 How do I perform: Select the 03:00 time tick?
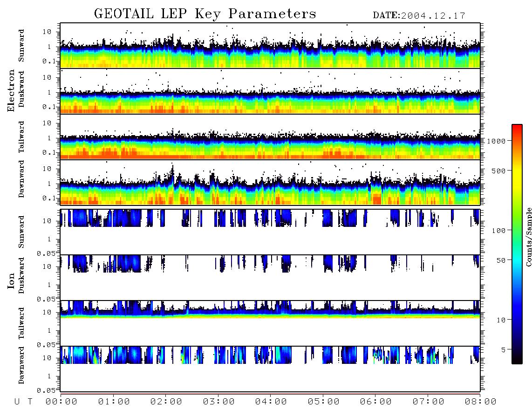(x=219, y=402)
